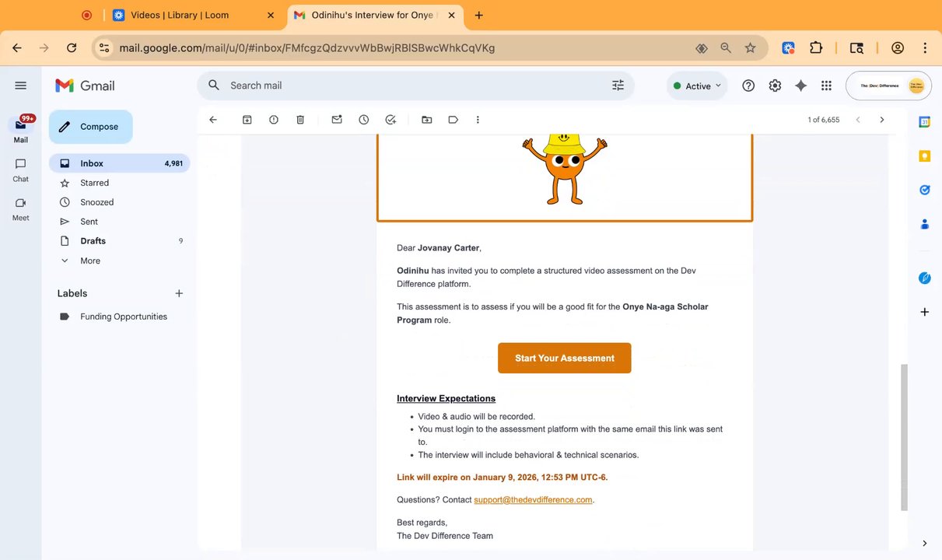Select Inbox folder
The image size is (942, 560).
120,163
